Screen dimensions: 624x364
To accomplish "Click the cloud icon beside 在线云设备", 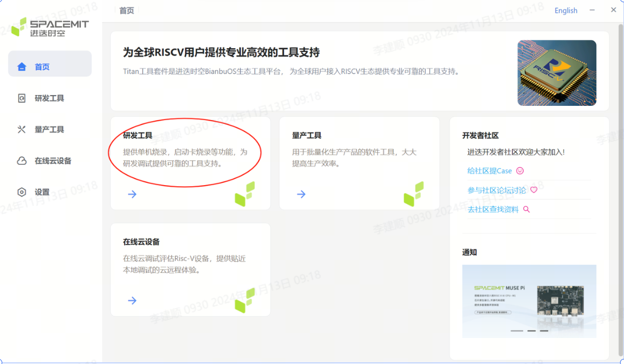I will (22, 161).
